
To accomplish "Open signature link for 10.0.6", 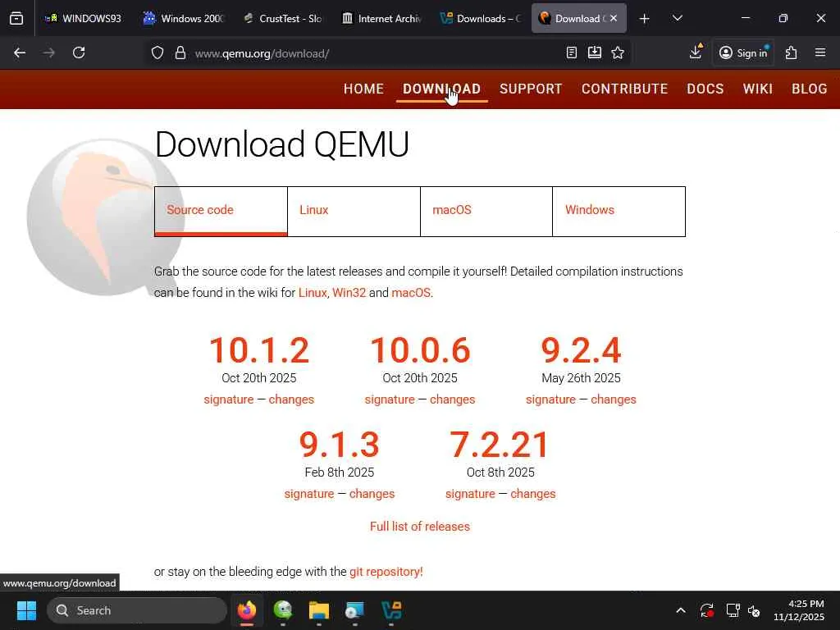I will [x=390, y=399].
